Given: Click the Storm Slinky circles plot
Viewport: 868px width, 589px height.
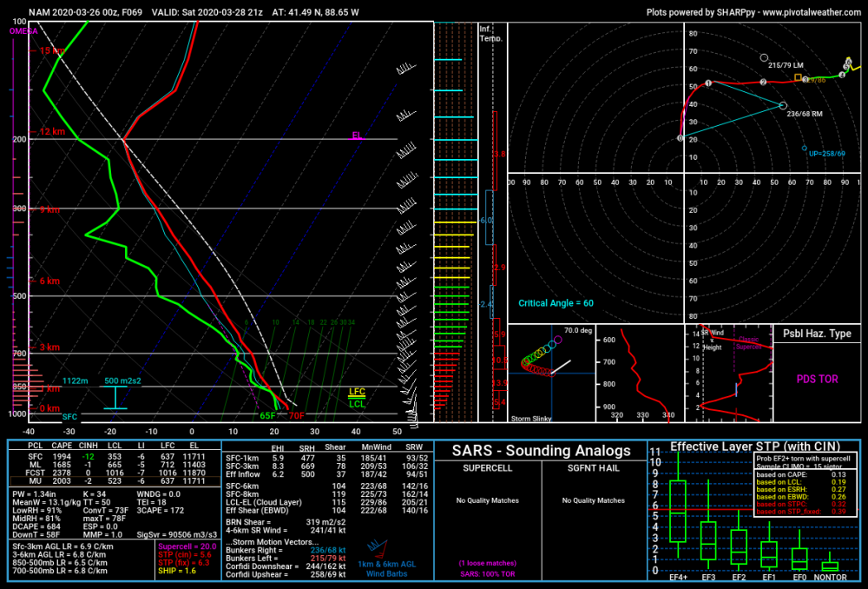Looking at the screenshot, I should (x=538, y=361).
